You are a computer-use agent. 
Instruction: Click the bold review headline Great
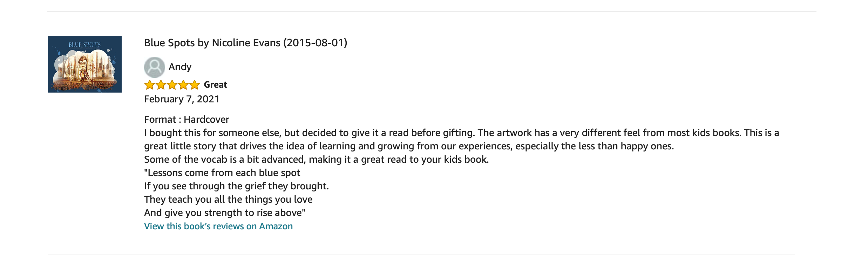[215, 85]
